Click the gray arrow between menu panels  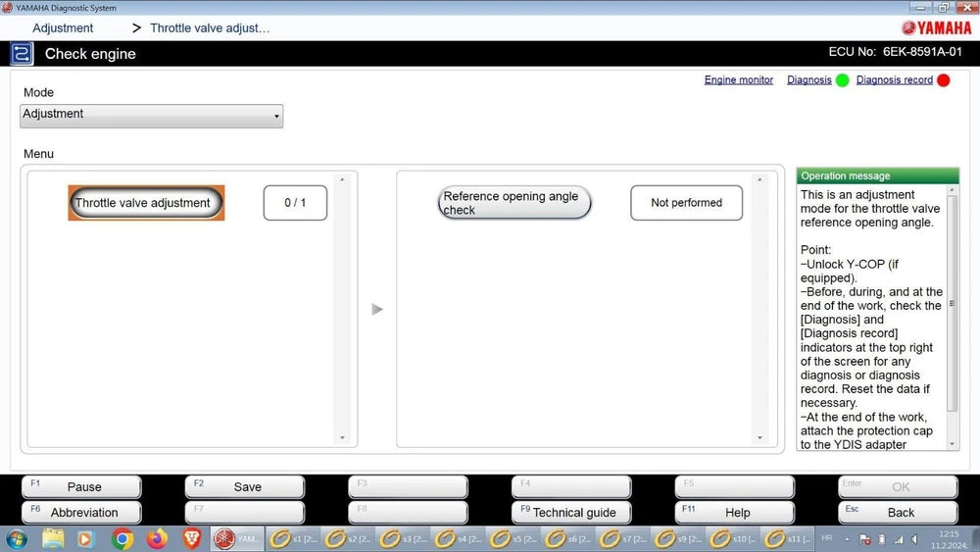(377, 309)
